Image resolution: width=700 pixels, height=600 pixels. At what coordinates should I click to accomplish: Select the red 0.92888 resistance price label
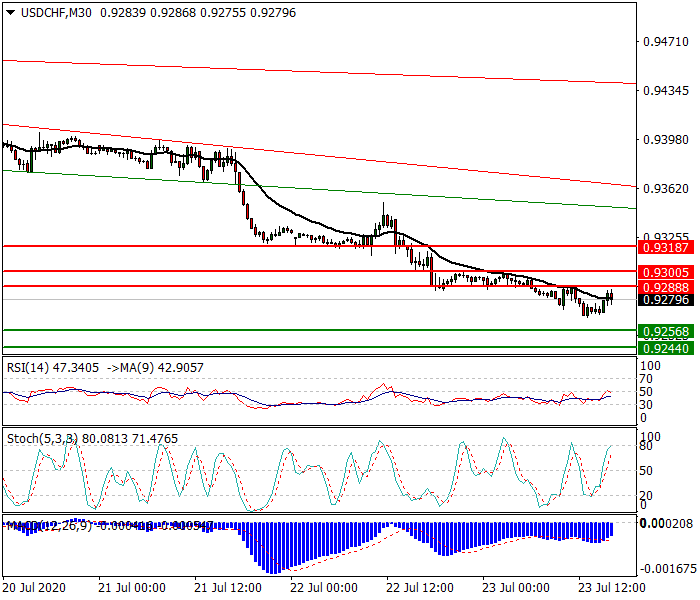tap(666, 287)
